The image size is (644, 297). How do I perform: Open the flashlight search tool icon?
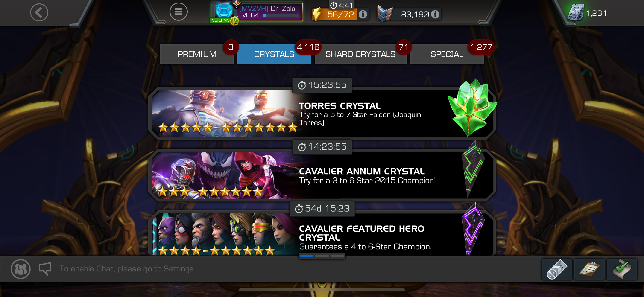[x=557, y=269]
